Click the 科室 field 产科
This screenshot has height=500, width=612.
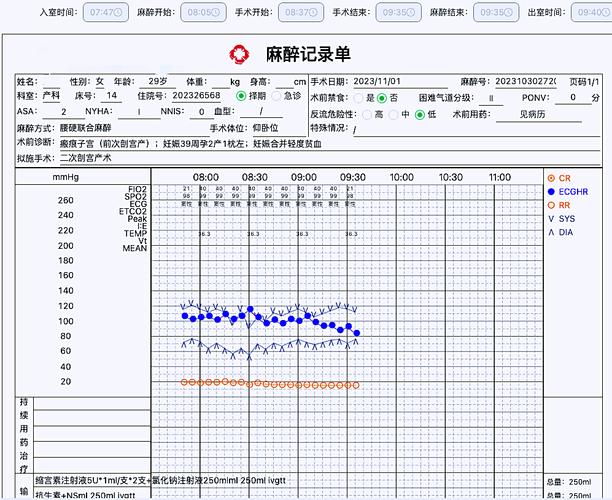point(51,96)
